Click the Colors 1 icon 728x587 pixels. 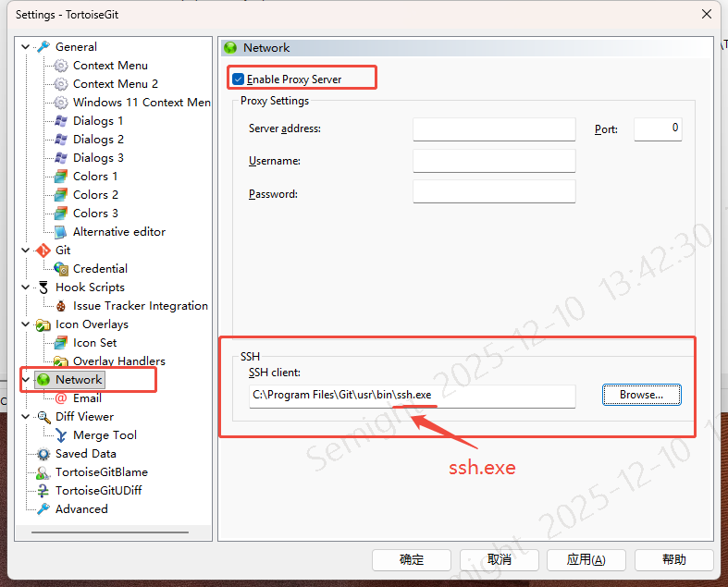[x=61, y=177]
